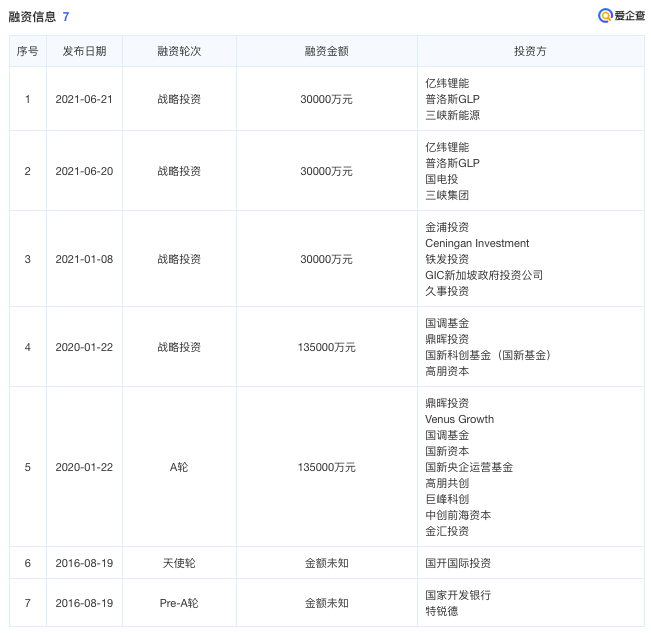Click 鼎晖投资 in the A轮 row

click(x=447, y=403)
